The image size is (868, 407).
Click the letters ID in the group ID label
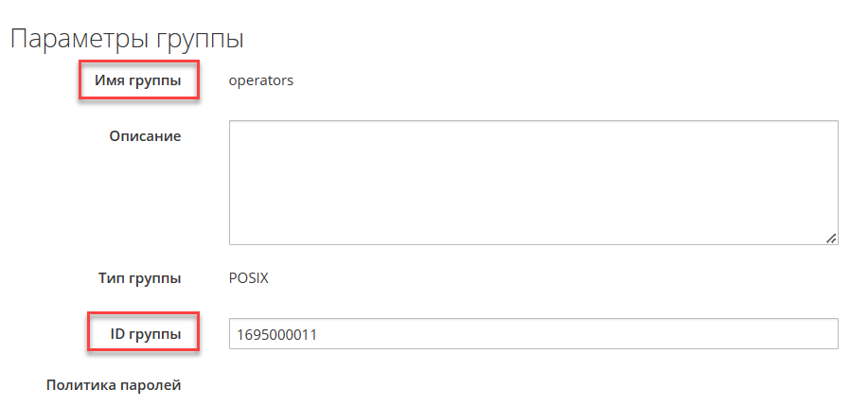pyautogui.click(x=119, y=333)
